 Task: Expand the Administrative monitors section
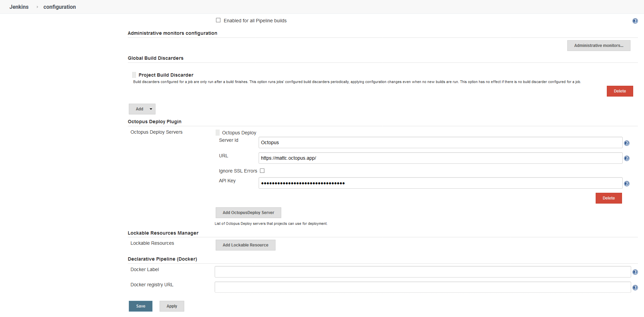click(598, 46)
